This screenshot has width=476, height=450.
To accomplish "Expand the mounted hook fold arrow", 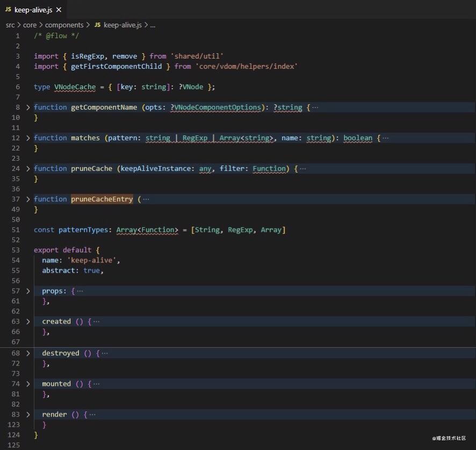I will (x=28, y=384).
